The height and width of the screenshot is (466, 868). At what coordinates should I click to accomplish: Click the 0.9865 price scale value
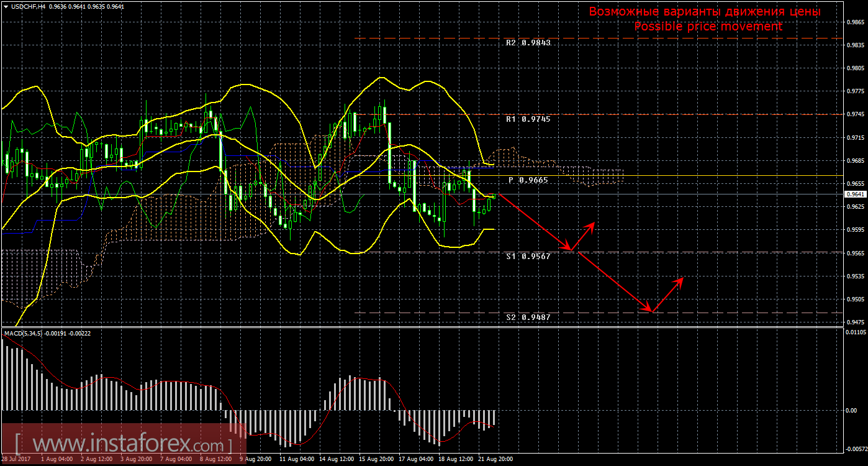pos(855,22)
